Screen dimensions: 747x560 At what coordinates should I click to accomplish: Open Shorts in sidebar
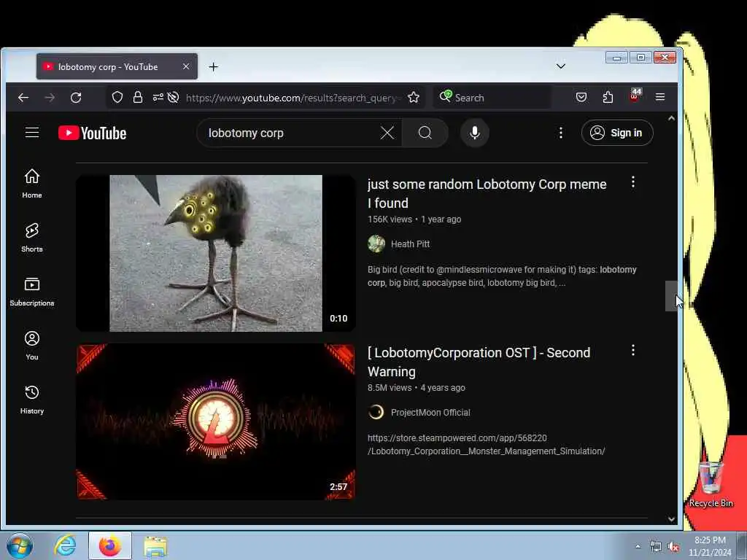click(32, 237)
